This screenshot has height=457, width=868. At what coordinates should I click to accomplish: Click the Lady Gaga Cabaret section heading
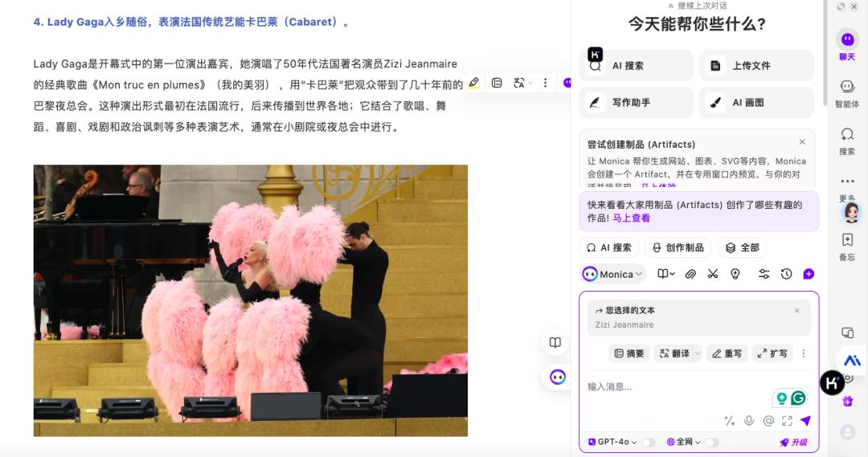(191, 22)
